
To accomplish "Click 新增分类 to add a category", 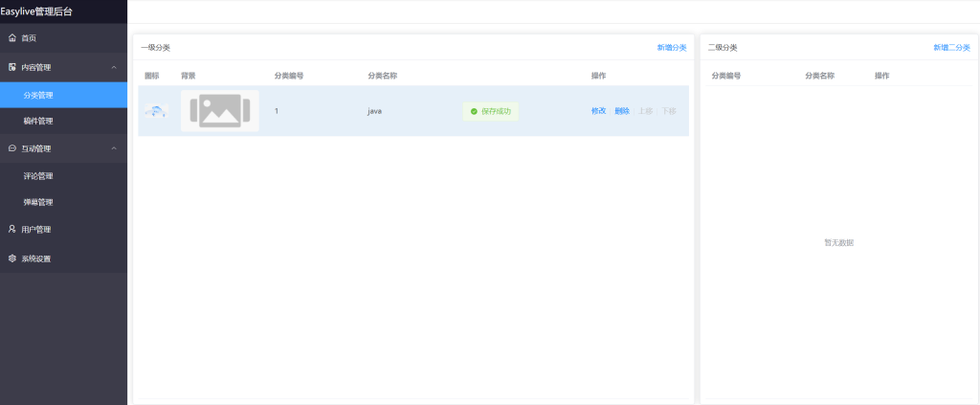I will pyautogui.click(x=671, y=47).
